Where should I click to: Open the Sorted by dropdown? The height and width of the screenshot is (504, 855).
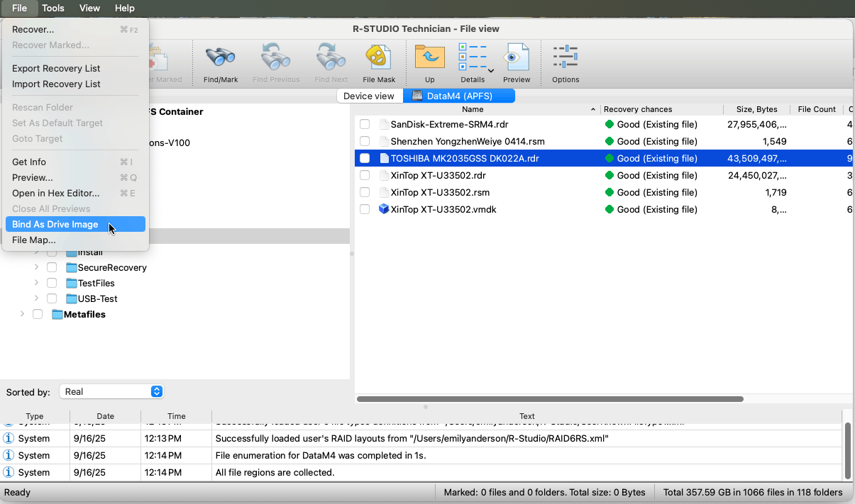coord(111,391)
